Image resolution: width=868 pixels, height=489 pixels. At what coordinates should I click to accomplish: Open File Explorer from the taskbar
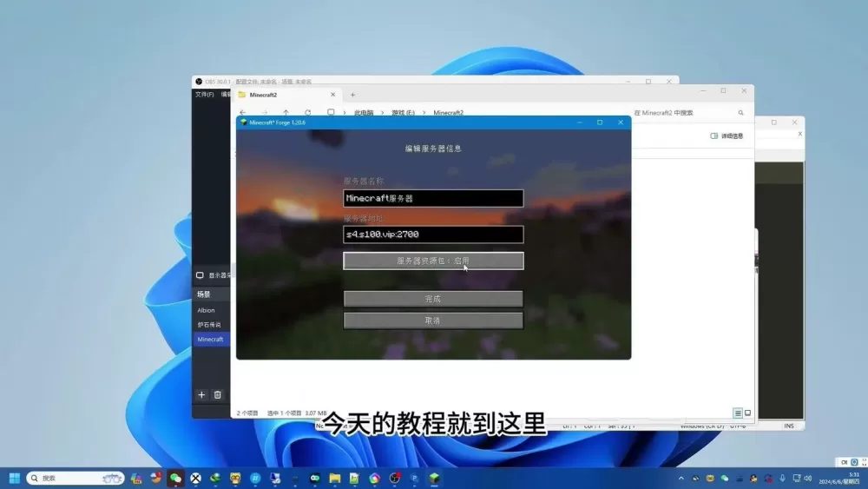(x=335, y=478)
